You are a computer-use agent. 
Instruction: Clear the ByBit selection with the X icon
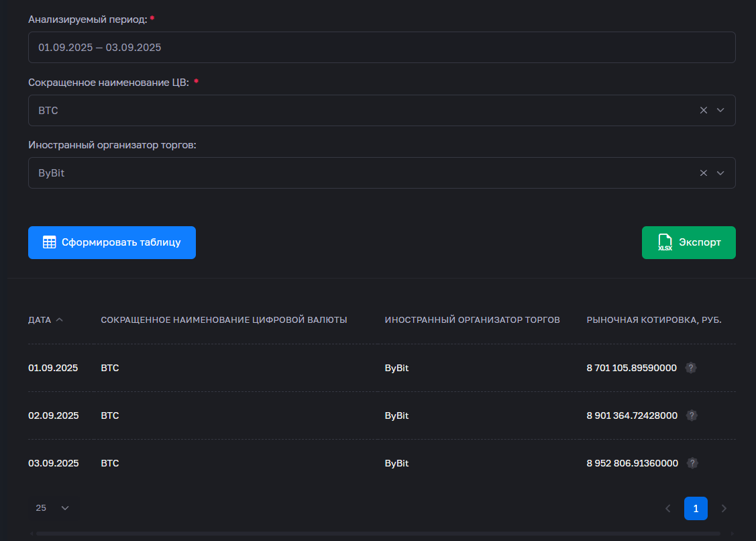[x=704, y=173]
